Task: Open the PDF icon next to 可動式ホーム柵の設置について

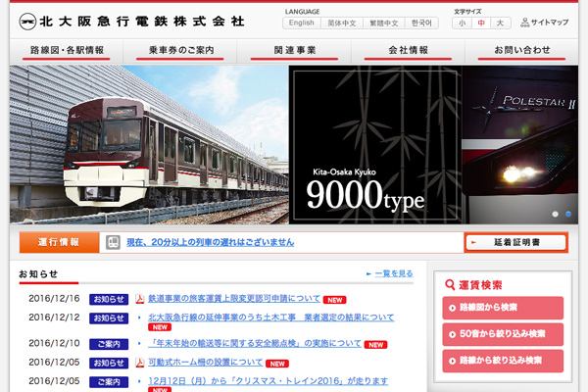Action: coord(139,363)
